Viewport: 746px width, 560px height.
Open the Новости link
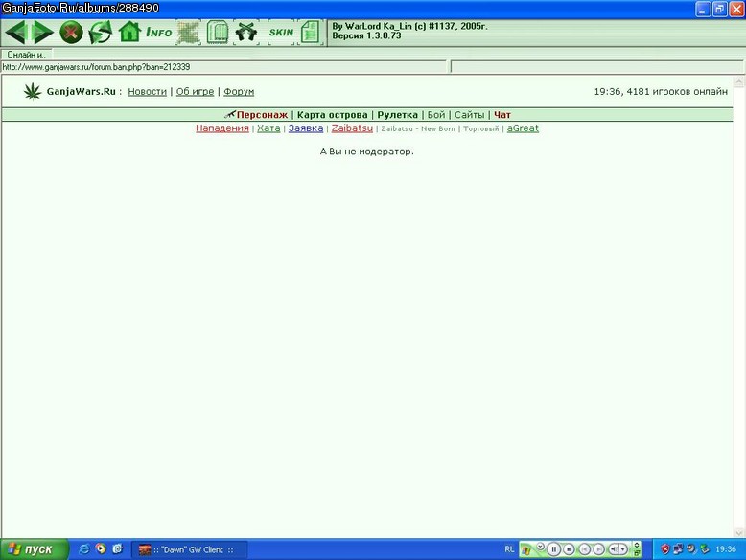[x=147, y=91]
